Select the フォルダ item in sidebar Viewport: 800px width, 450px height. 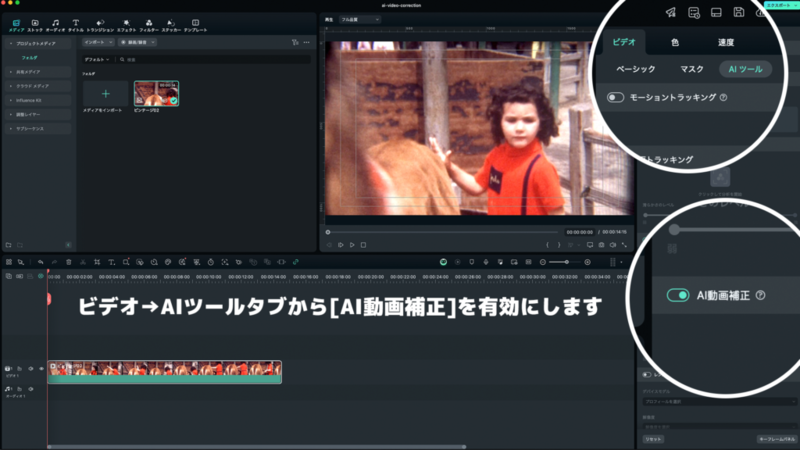coord(29,58)
